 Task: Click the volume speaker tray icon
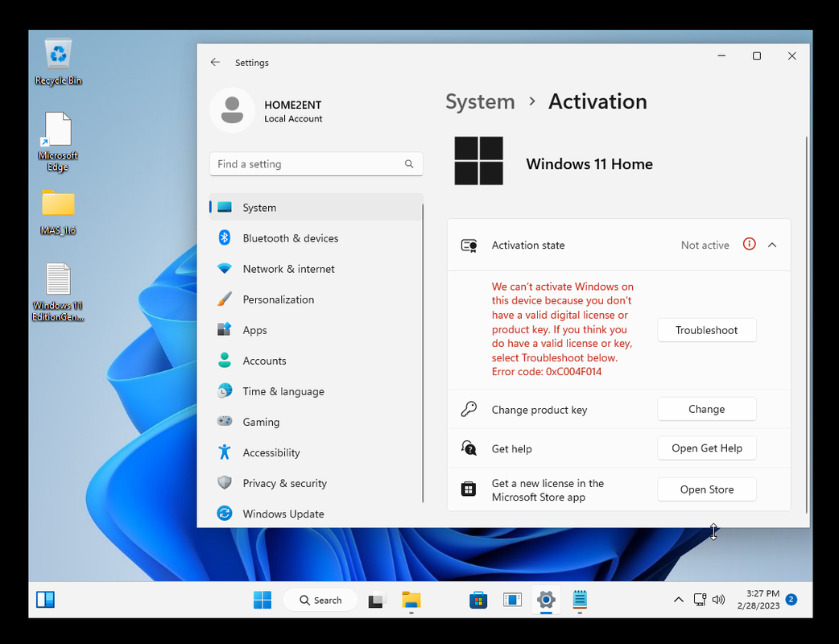click(x=718, y=600)
